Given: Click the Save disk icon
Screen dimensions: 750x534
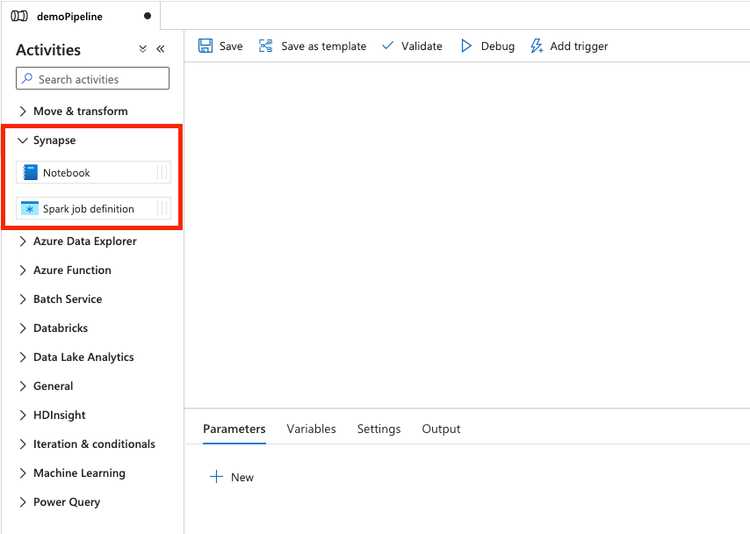Looking at the screenshot, I should [x=206, y=46].
